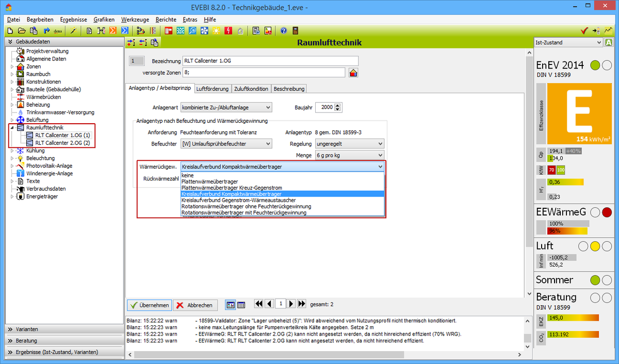The image size is (619, 364).
Task: Click the Bezeichnung input field
Action: tap(270, 61)
